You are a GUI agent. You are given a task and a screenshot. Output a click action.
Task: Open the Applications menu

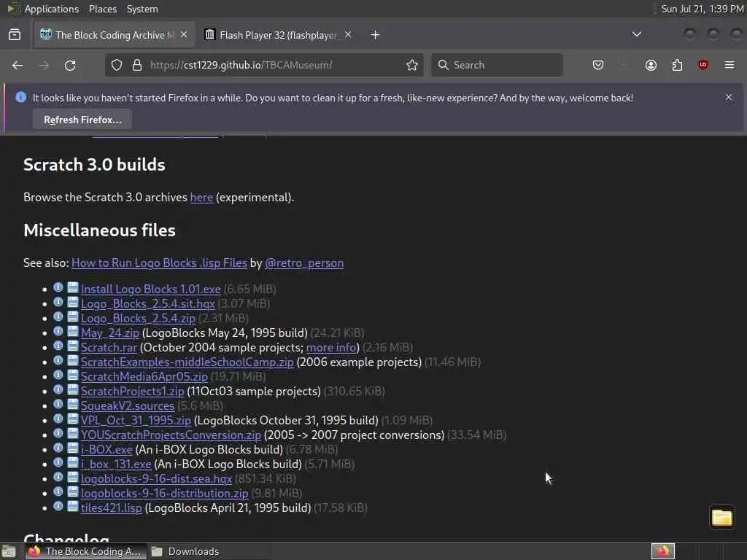pos(52,9)
